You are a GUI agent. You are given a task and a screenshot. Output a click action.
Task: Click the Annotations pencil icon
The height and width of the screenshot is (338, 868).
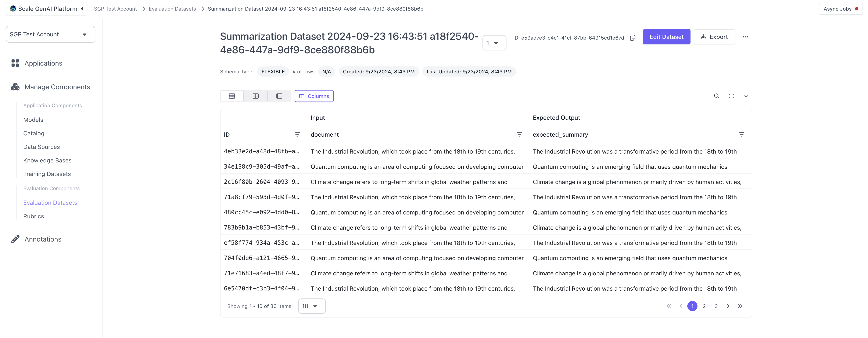click(15, 239)
